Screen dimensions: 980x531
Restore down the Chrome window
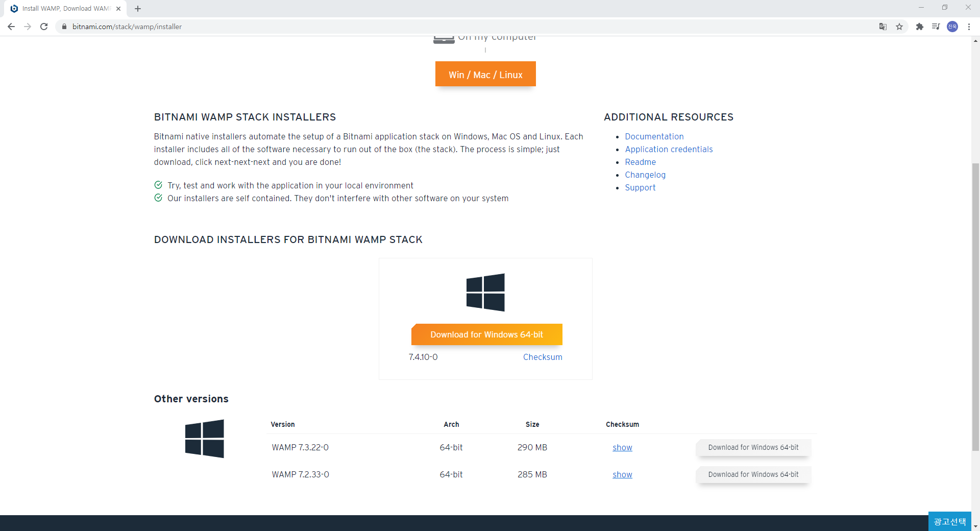point(945,8)
